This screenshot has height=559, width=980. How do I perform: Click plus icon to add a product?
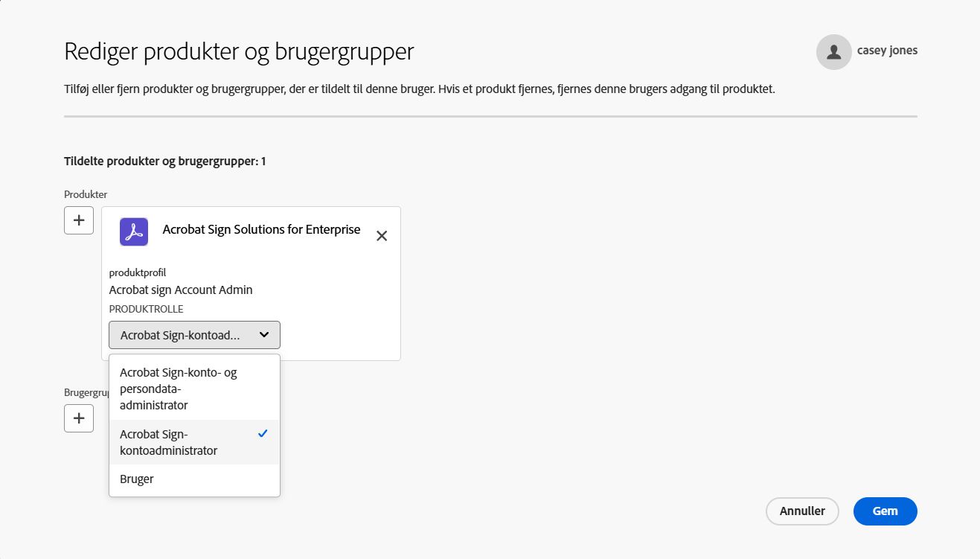coord(78,220)
